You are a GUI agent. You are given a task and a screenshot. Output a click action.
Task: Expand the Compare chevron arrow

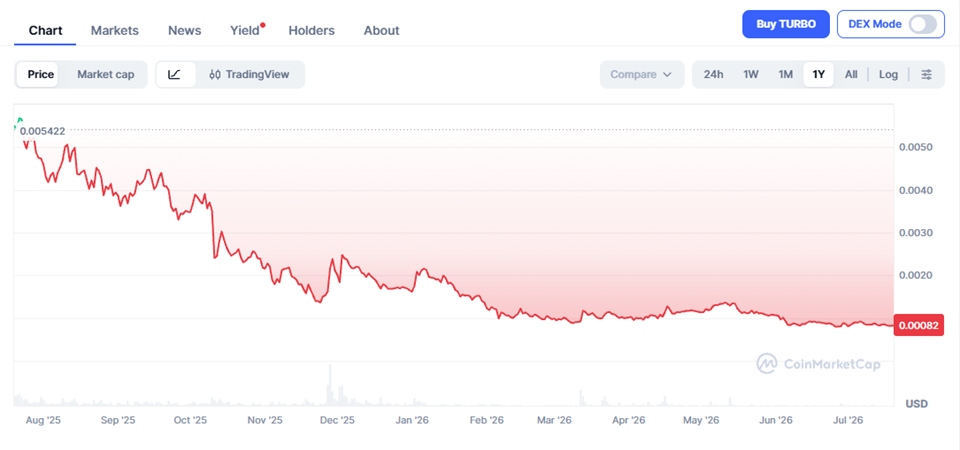(x=667, y=75)
